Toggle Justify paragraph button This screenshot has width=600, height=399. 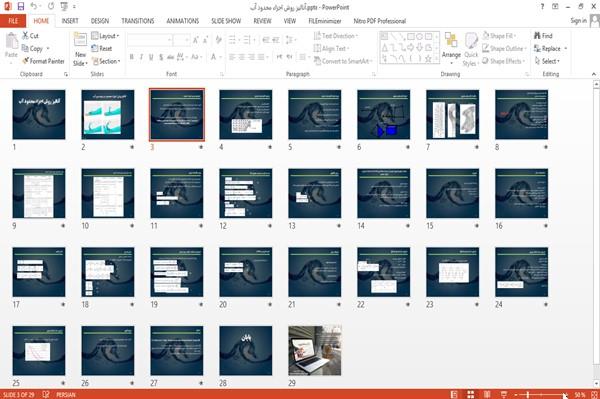261,57
